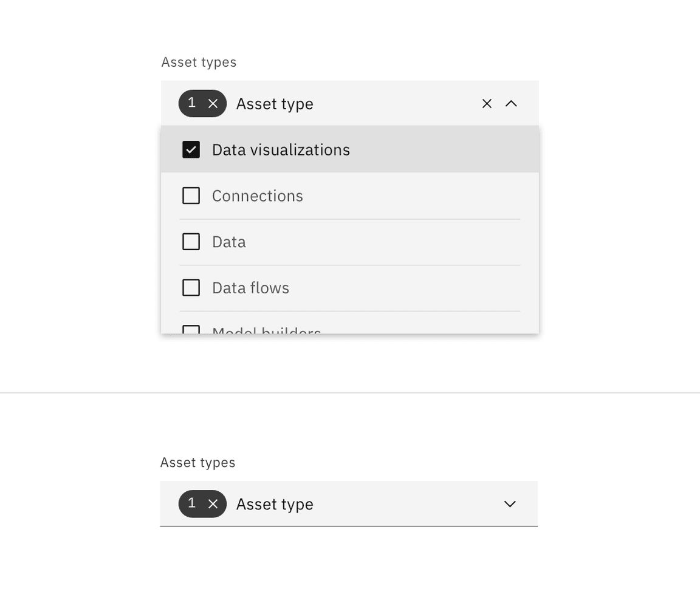Choose the Connections option label

point(257,196)
